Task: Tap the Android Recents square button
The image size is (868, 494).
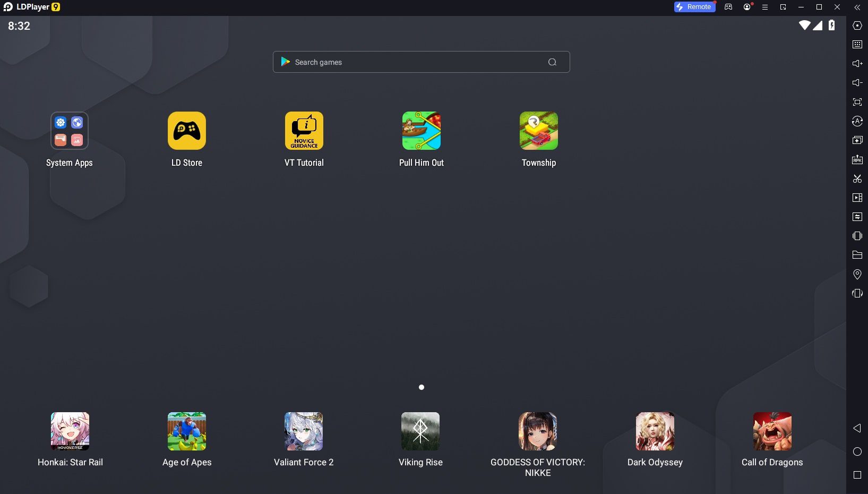Action: [x=857, y=475]
